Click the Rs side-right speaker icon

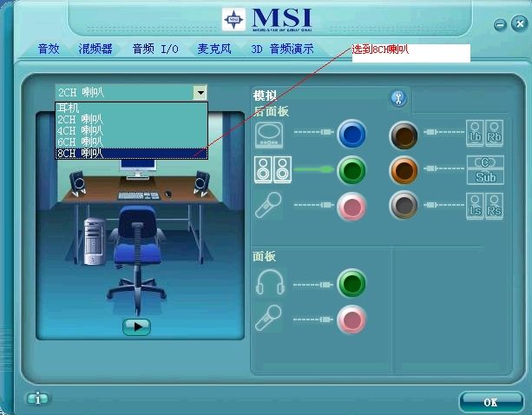(x=494, y=207)
